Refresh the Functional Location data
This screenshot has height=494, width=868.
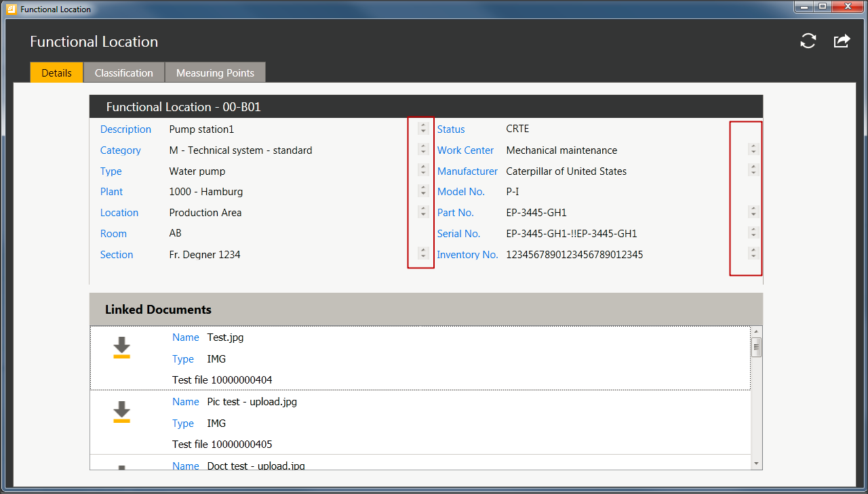point(808,41)
